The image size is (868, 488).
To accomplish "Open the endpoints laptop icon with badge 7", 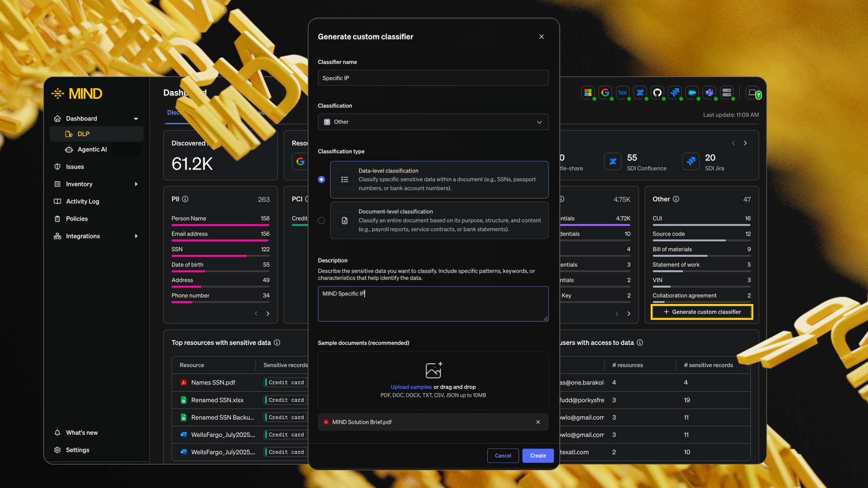I will click(753, 92).
